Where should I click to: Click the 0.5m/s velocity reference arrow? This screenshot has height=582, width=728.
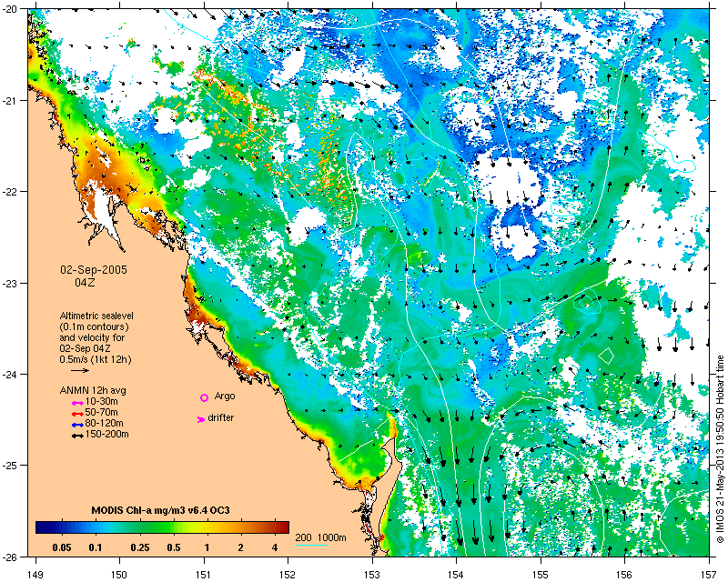coord(80,370)
